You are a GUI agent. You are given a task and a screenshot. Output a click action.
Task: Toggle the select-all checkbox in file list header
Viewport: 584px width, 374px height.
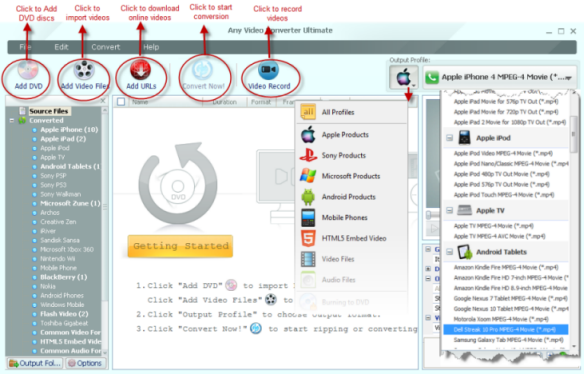(121, 102)
